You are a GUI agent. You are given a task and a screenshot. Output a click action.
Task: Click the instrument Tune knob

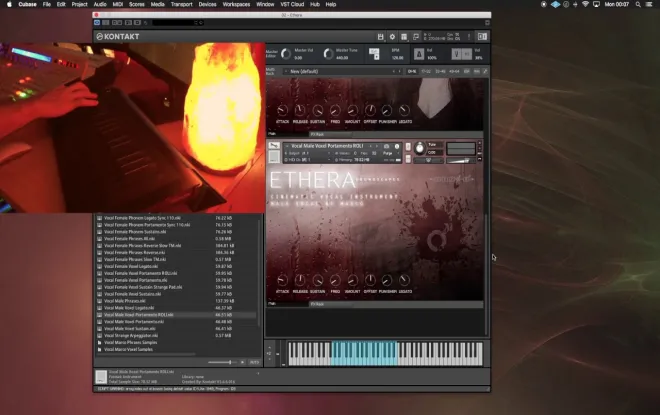(x=420, y=148)
